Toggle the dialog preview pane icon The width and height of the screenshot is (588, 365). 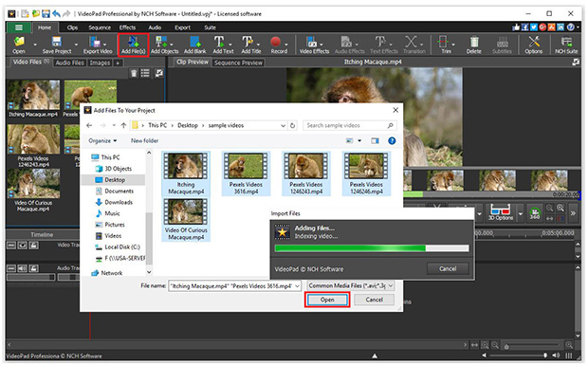[375, 141]
